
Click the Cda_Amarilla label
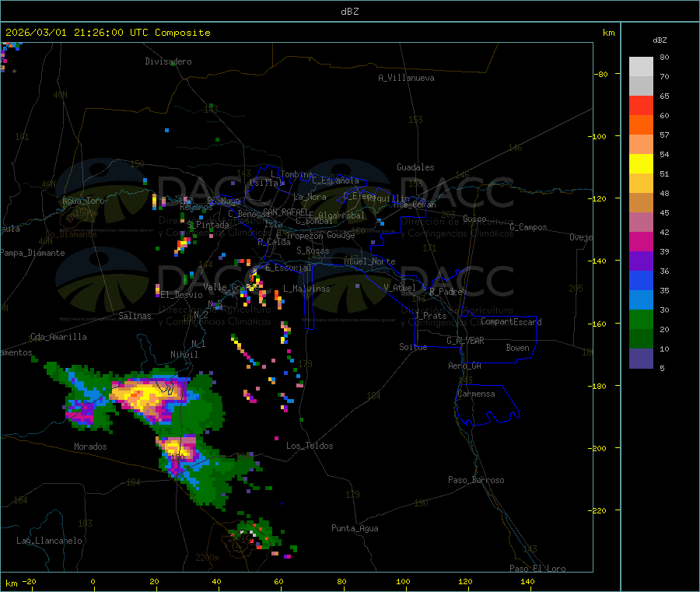coord(58,337)
